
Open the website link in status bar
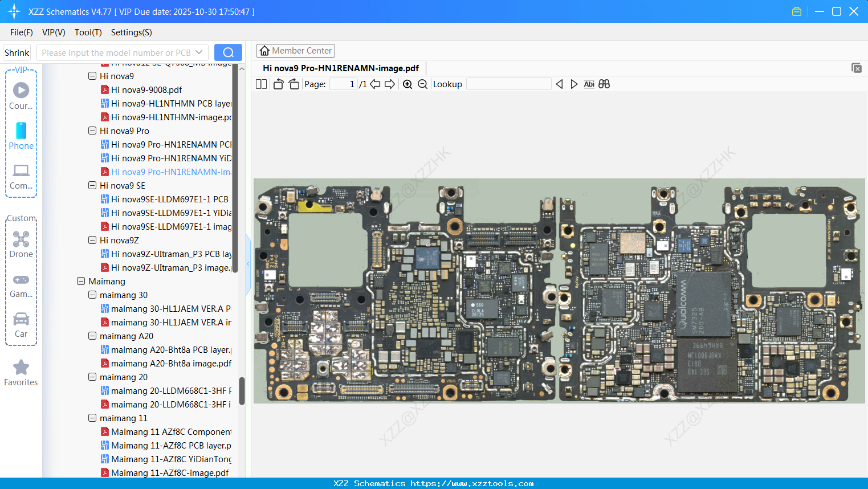[x=472, y=483]
